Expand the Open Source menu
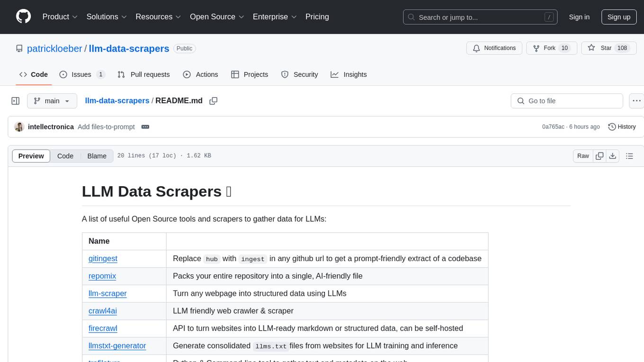This screenshot has width=644, height=362. [x=217, y=17]
